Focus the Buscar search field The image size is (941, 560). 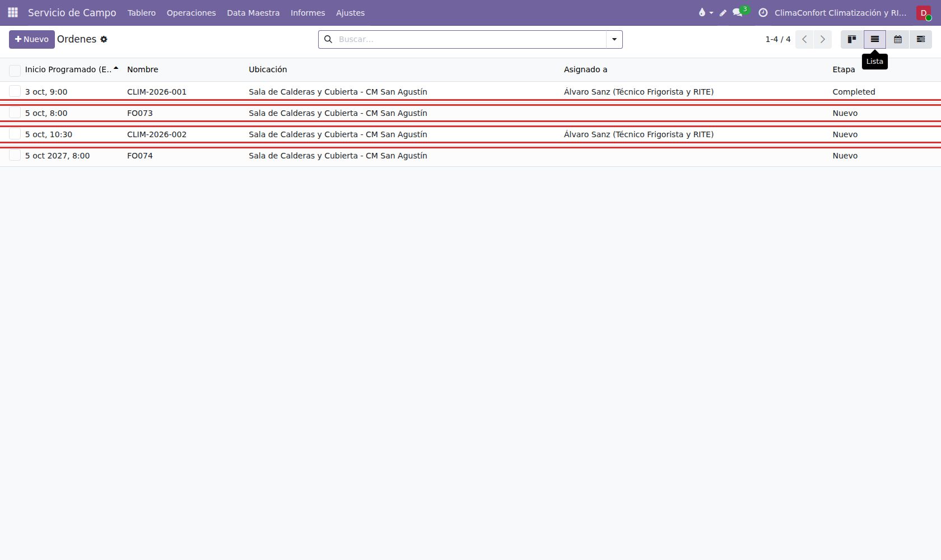[x=470, y=39]
